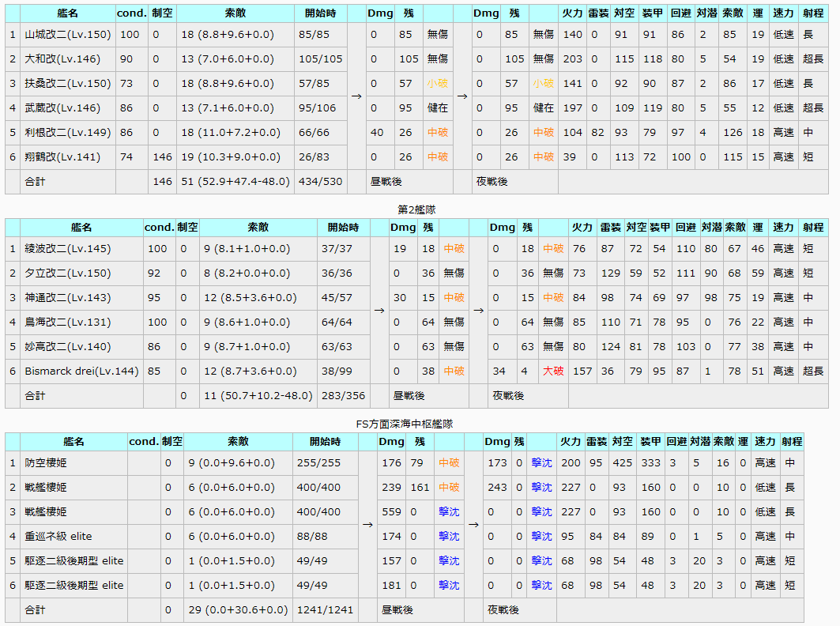Image resolution: width=840 pixels, height=626 pixels.
Task: Click Bismarck drei night damage 34
Action: click(499, 371)
